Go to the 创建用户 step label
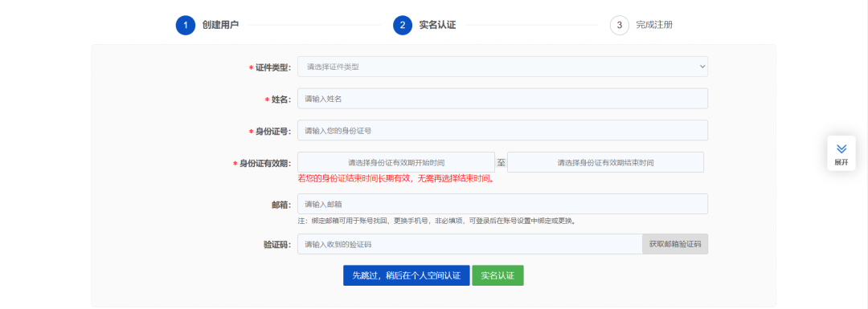Image resolution: width=868 pixels, height=309 pixels. pos(221,25)
